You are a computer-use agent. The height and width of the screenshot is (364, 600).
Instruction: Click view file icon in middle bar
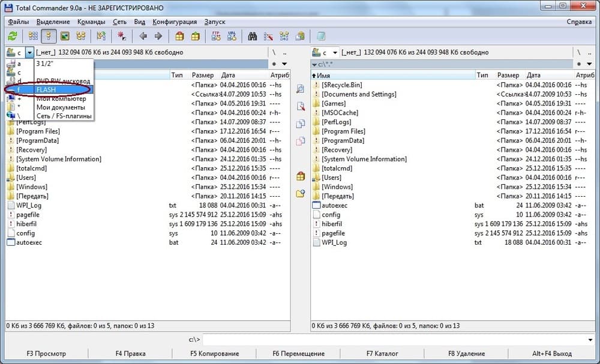(301, 89)
